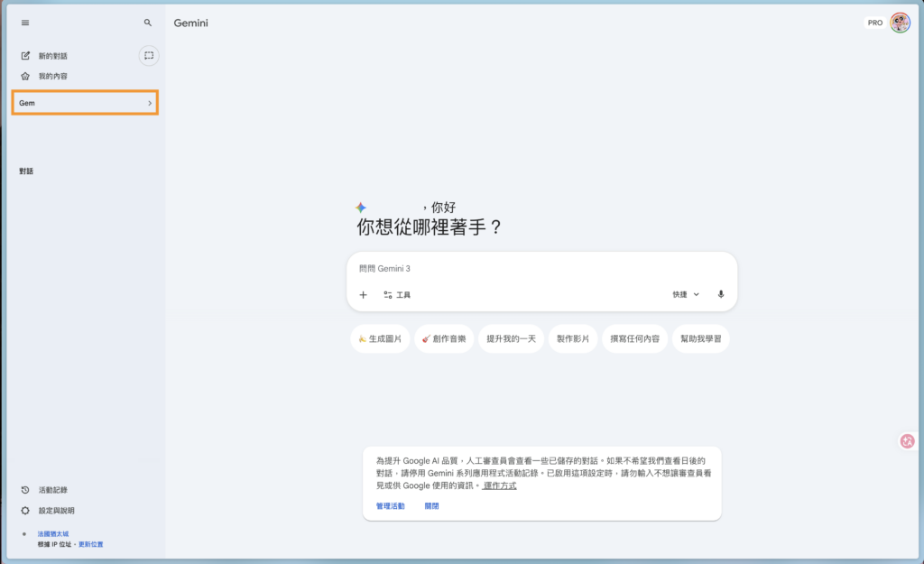The width and height of the screenshot is (924, 564).
Task: Click the microphone voice input icon
Action: [x=720, y=294]
